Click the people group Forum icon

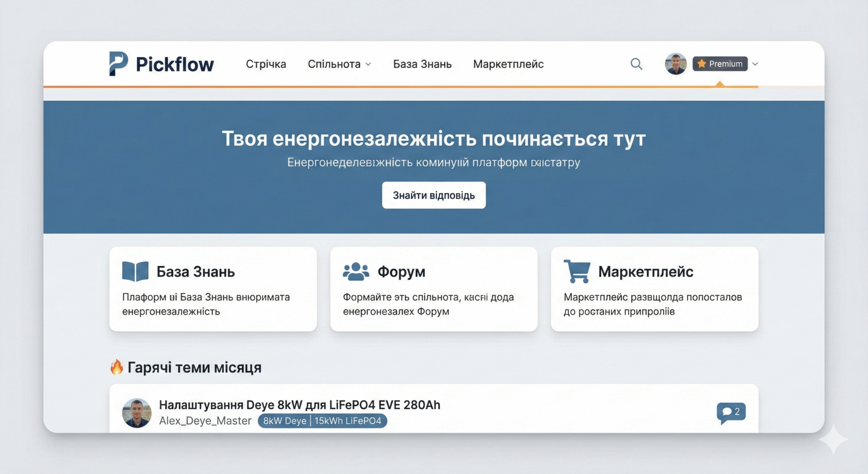pos(356,271)
